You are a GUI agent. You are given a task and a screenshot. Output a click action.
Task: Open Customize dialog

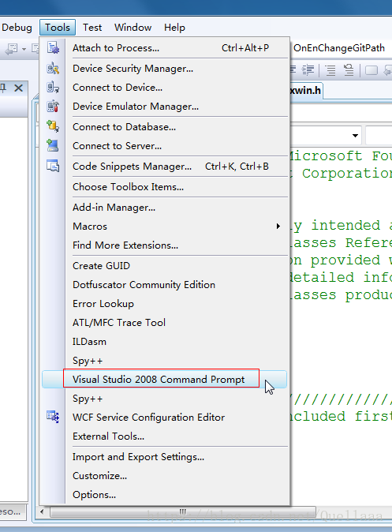click(165, 476)
